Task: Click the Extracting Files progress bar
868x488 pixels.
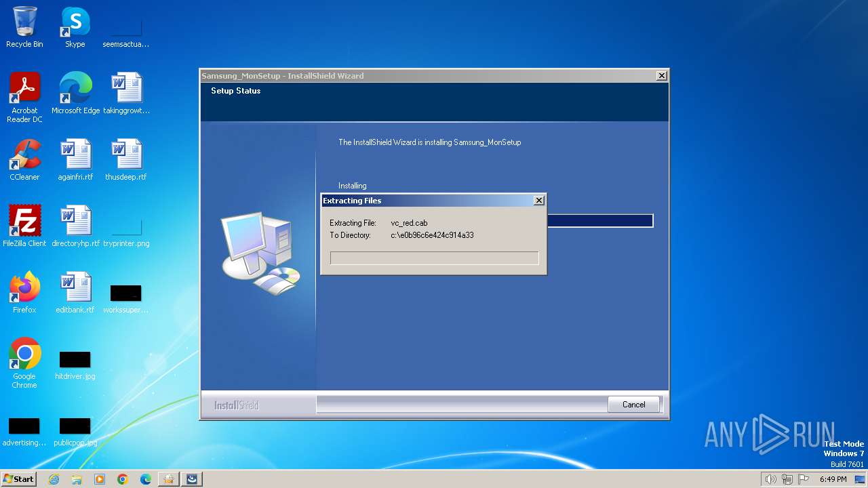Action: click(434, 258)
